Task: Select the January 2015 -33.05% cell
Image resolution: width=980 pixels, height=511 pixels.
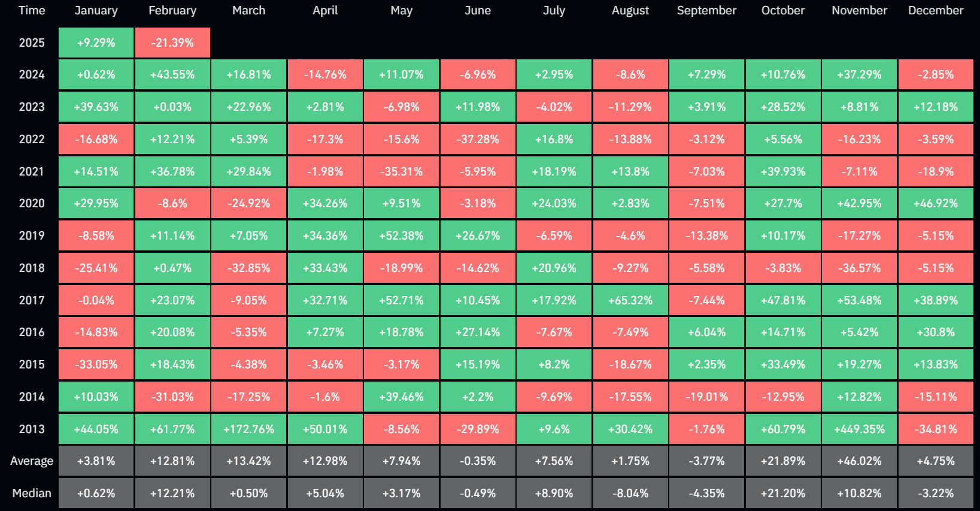Action: coord(96,364)
